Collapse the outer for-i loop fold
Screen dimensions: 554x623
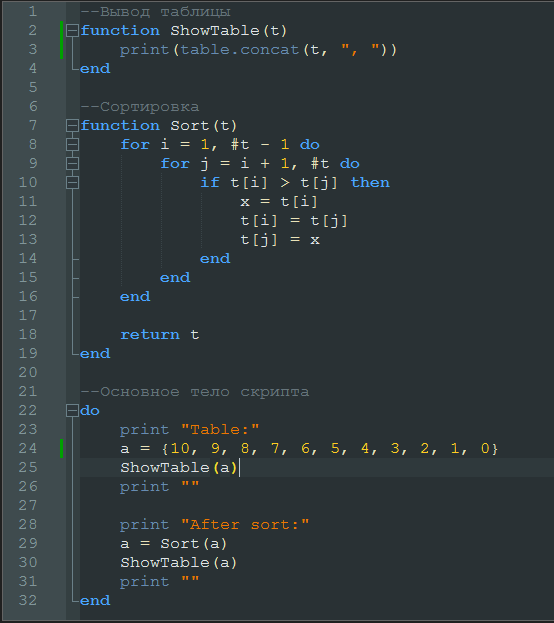coord(72,145)
